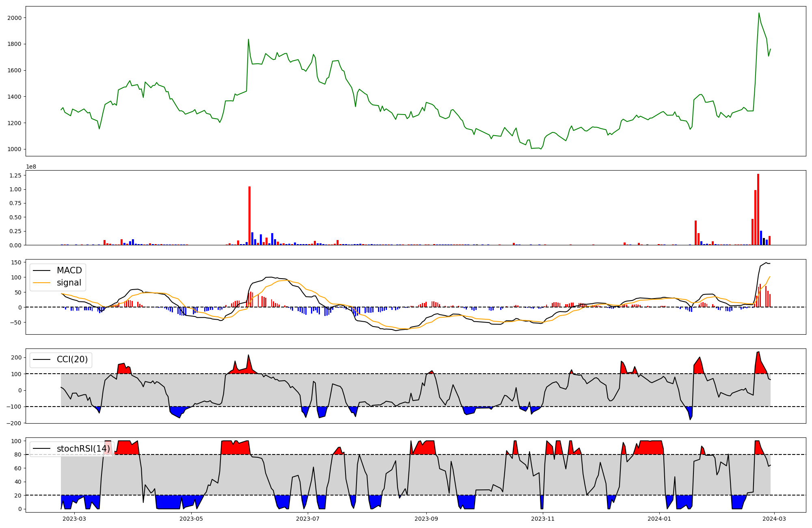Click the 2023-03 x-axis date label
This screenshot has width=812, height=528.
click(75, 519)
